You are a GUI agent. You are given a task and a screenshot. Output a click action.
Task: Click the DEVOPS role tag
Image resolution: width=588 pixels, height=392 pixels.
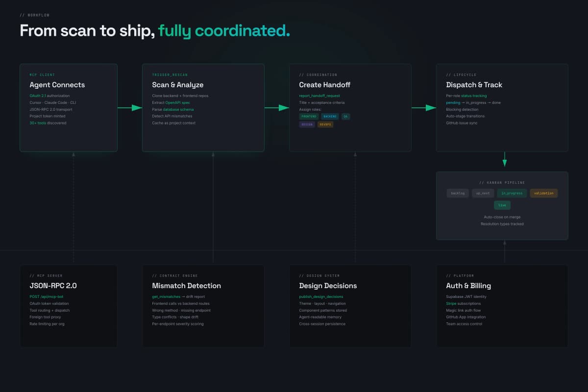coord(325,124)
